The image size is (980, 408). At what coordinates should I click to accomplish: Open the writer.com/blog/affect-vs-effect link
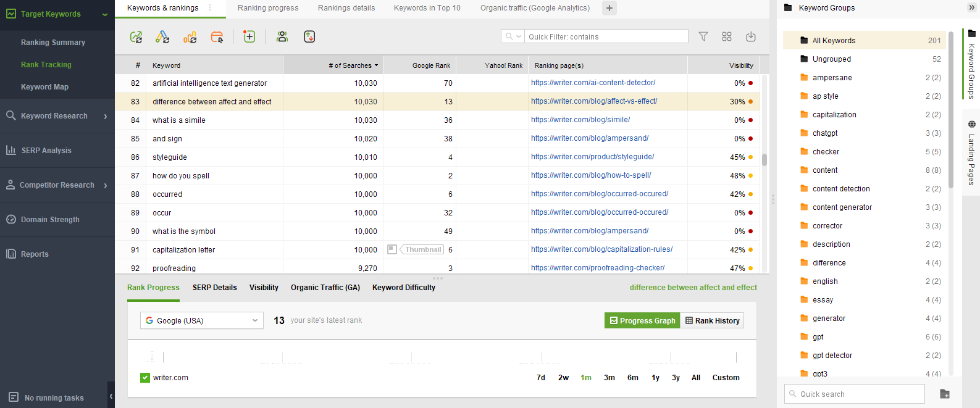point(594,101)
